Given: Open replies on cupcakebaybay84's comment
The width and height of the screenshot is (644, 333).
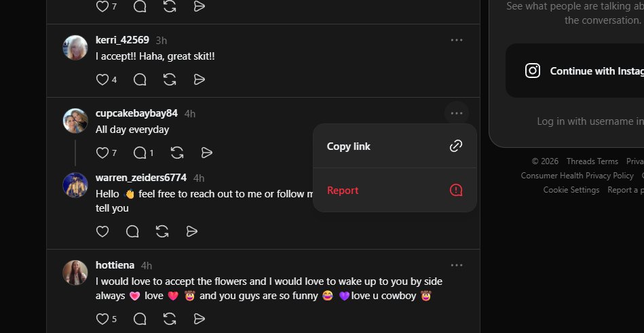Looking at the screenshot, I should pos(140,153).
